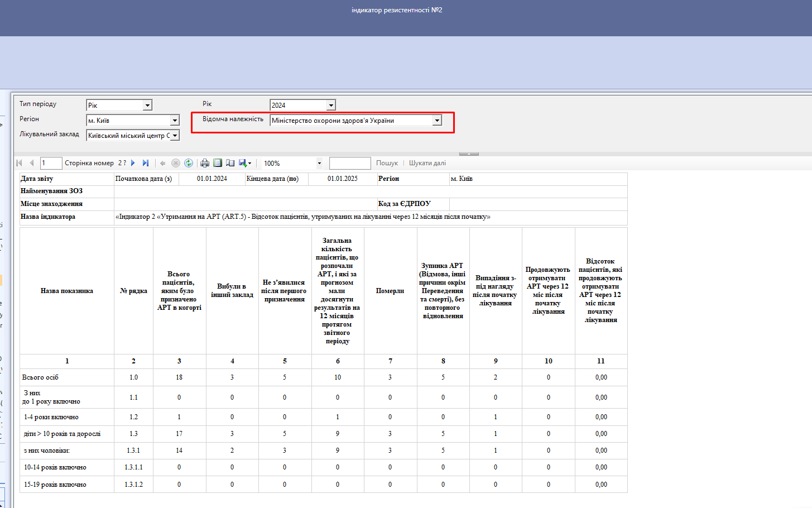Click the report search text field
Screen dimensions: 812x508
pyautogui.click(x=350, y=163)
